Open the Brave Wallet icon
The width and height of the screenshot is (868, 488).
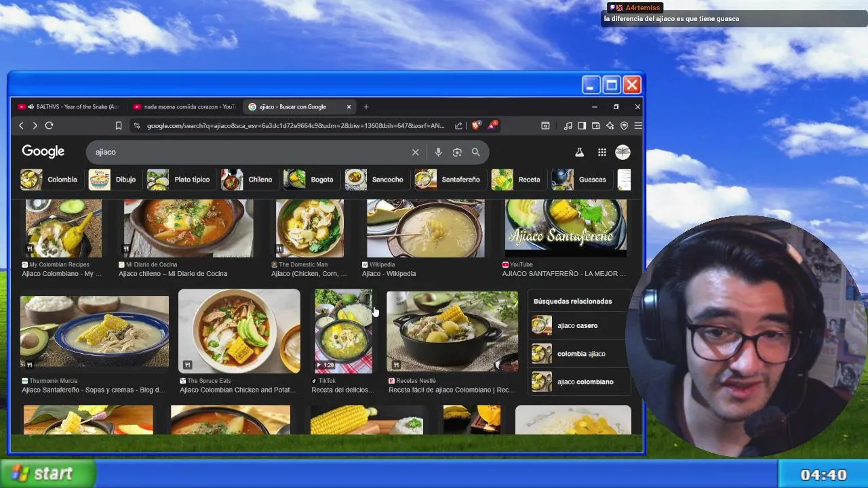(596, 125)
